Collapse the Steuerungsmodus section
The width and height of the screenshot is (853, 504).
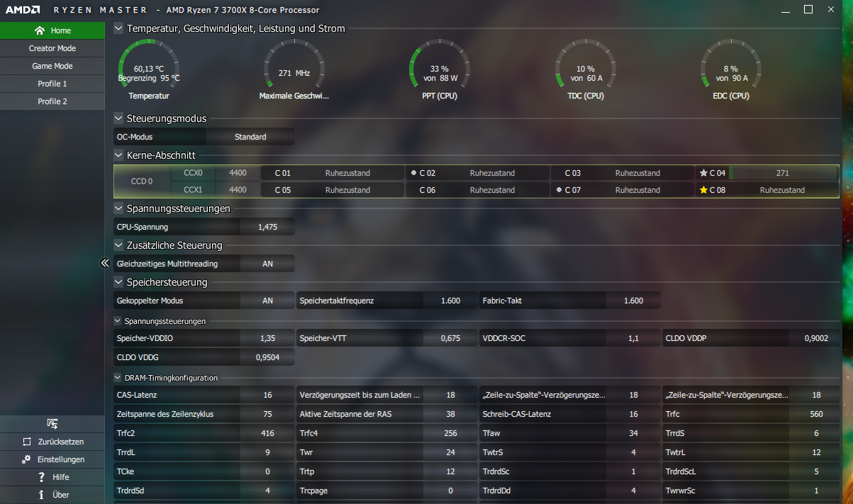(118, 118)
